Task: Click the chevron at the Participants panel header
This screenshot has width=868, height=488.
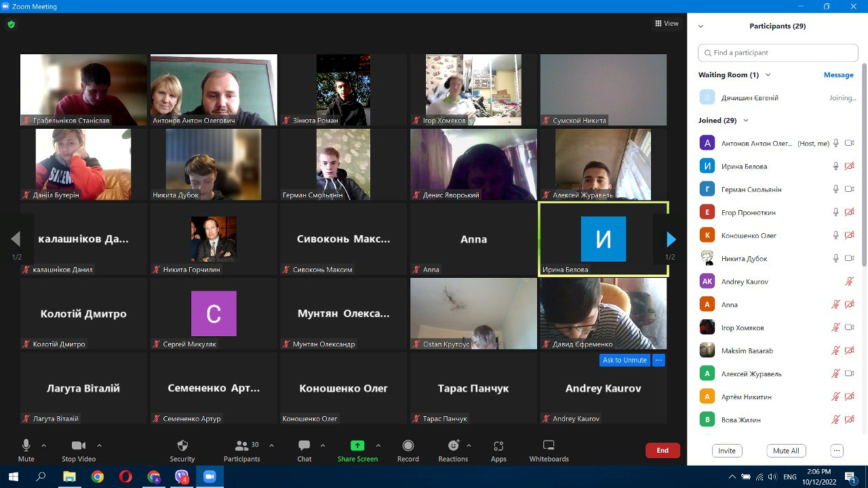Action: click(x=701, y=26)
